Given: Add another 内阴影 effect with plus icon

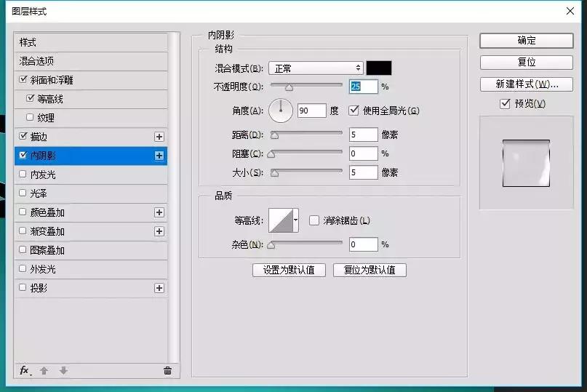Looking at the screenshot, I should click(159, 156).
